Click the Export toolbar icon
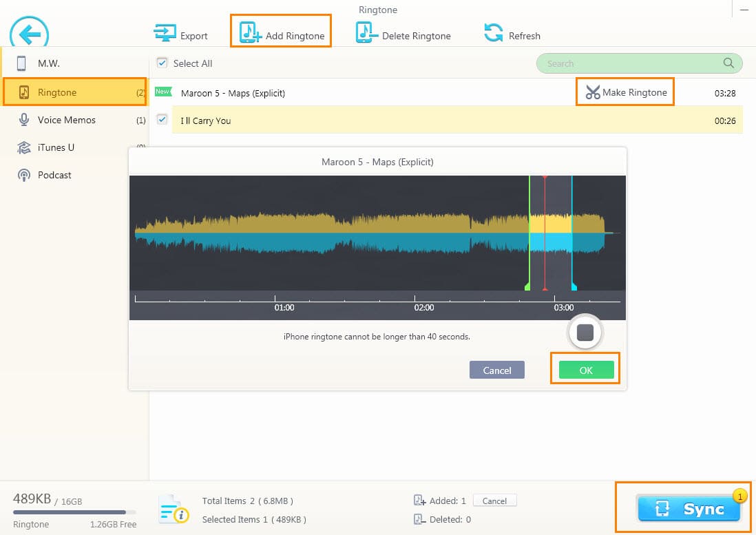756x535 pixels. tap(165, 34)
